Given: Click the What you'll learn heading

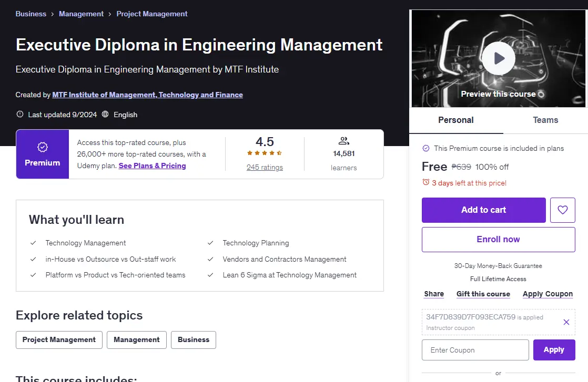Looking at the screenshot, I should [76, 220].
